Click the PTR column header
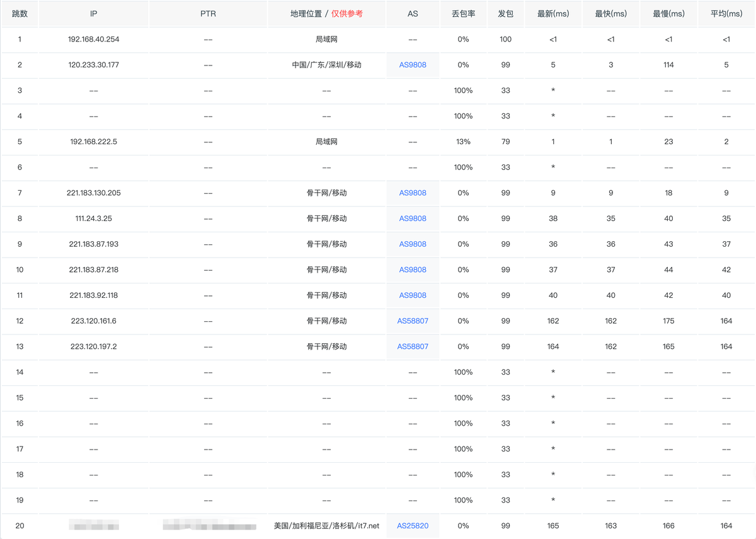The image size is (756, 539). click(x=208, y=14)
